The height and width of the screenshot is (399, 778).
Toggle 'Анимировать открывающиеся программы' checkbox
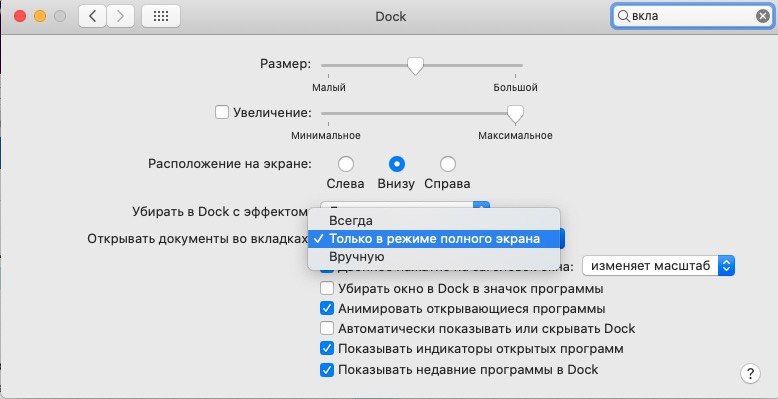(326, 308)
